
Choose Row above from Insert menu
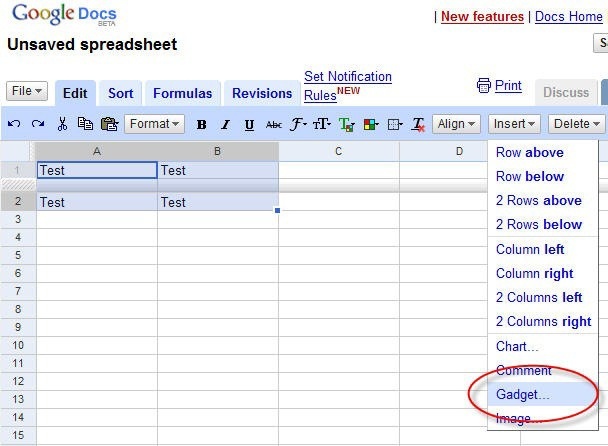point(542,152)
